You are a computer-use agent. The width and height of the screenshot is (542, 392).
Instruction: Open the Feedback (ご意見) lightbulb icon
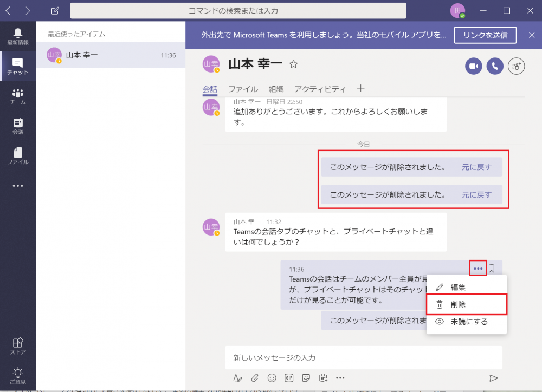(x=18, y=376)
